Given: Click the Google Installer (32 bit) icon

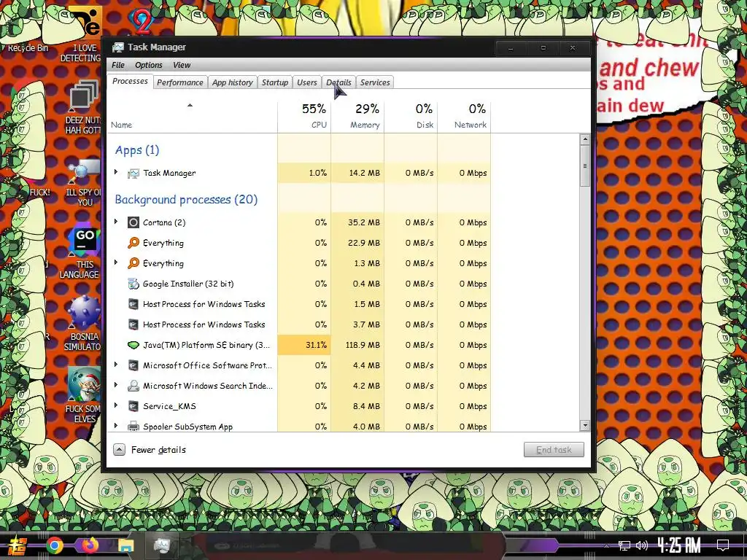Looking at the screenshot, I should (x=133, y=284).
